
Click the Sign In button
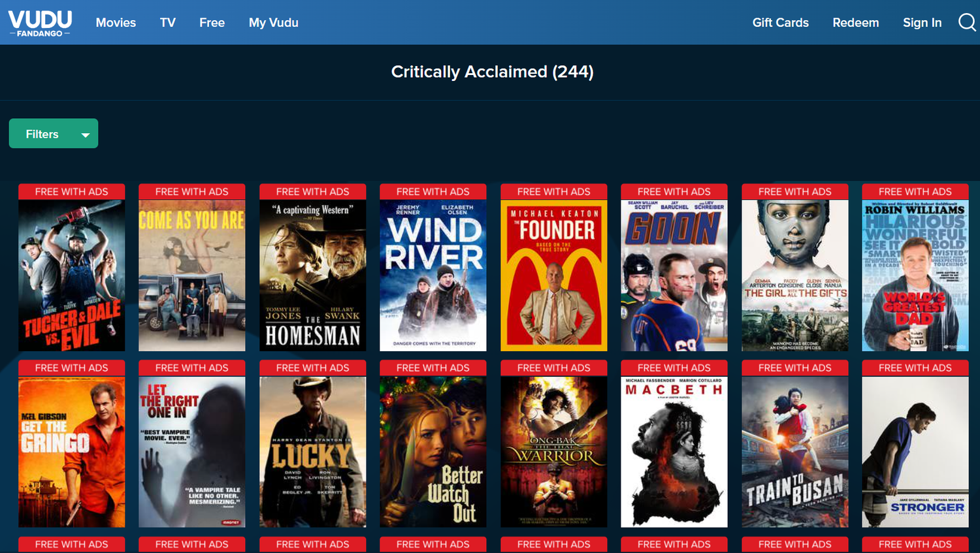(x=922, y=23)
